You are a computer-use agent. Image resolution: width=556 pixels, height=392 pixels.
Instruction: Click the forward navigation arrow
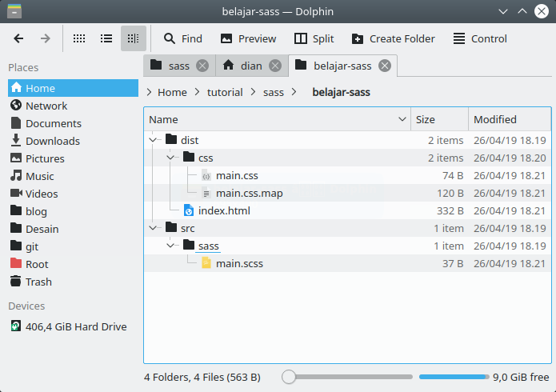(46, 38)
